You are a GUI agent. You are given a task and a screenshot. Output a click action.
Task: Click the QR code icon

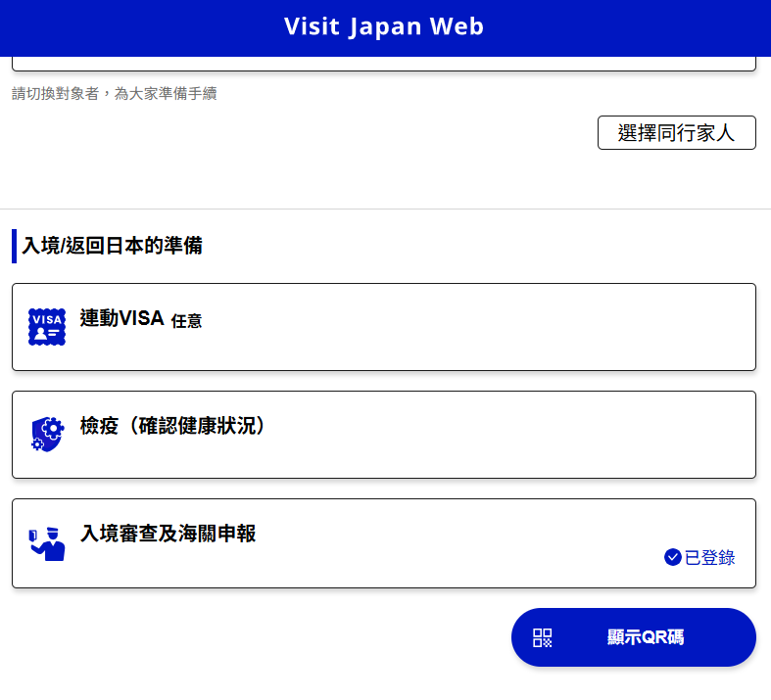click(543, 637)
